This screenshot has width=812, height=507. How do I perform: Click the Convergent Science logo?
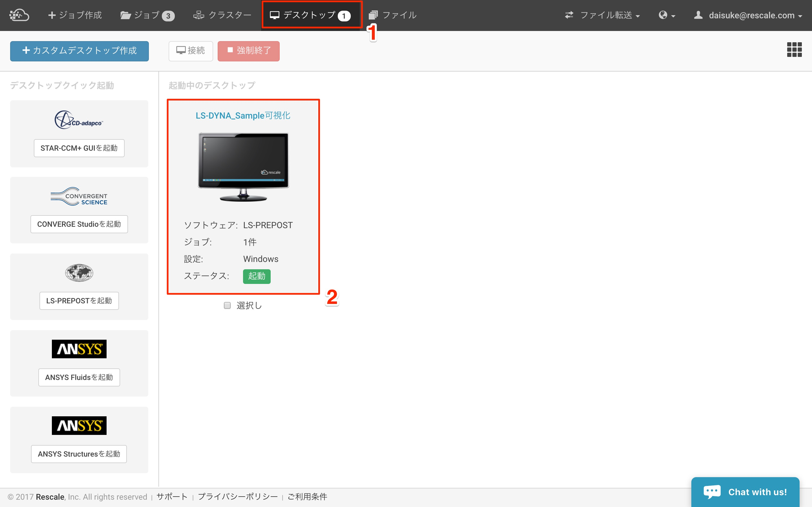pyautogui.click(x=79, y=197)
